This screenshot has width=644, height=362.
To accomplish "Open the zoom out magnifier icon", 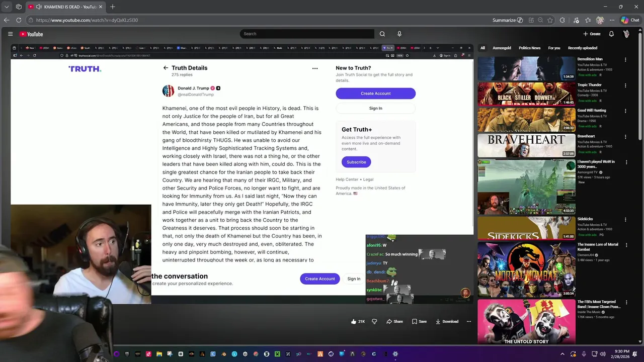I will (x=540, y=20).
